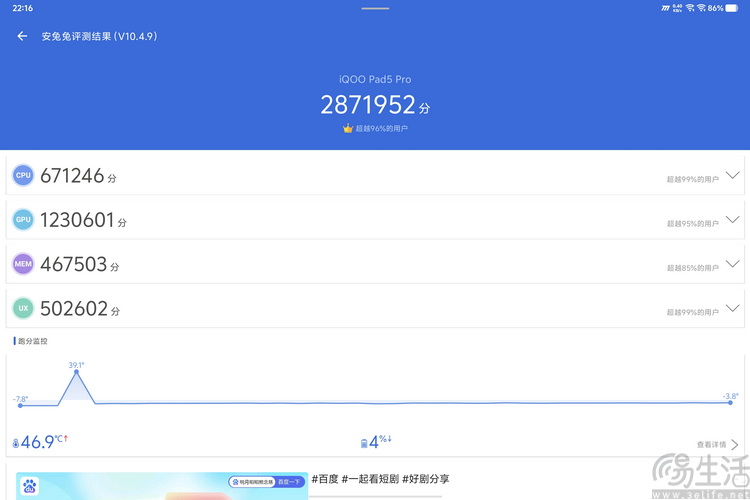Screen dimensions: 750x500
Task: Click the UX score badge icon
Action: [23, 308]
